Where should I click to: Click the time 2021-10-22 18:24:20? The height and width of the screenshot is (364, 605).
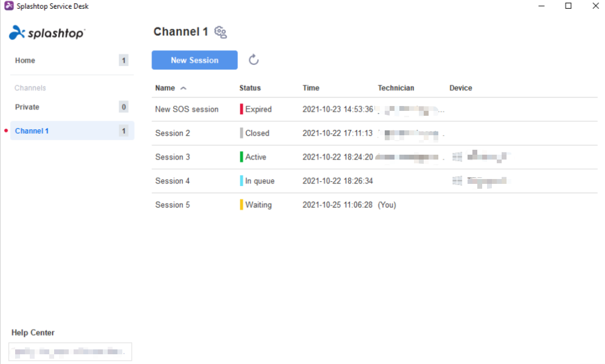[x=338, y=157]
